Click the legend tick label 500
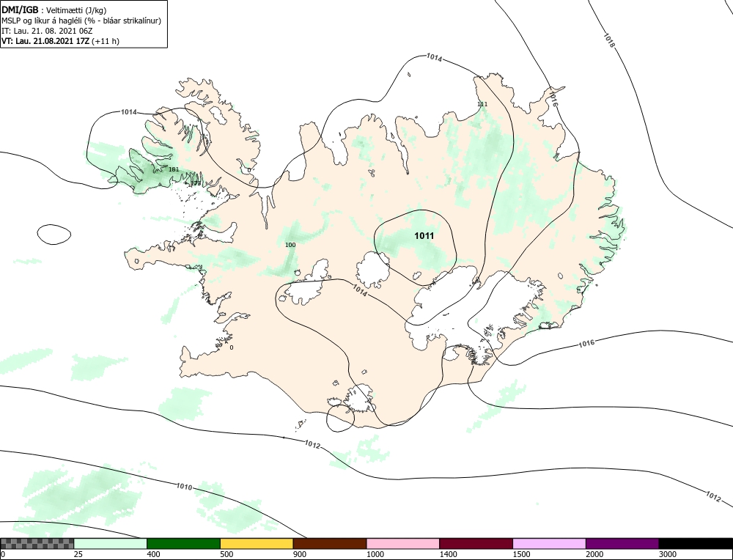Viewport: 733px width, 560px height. [226, 555]
